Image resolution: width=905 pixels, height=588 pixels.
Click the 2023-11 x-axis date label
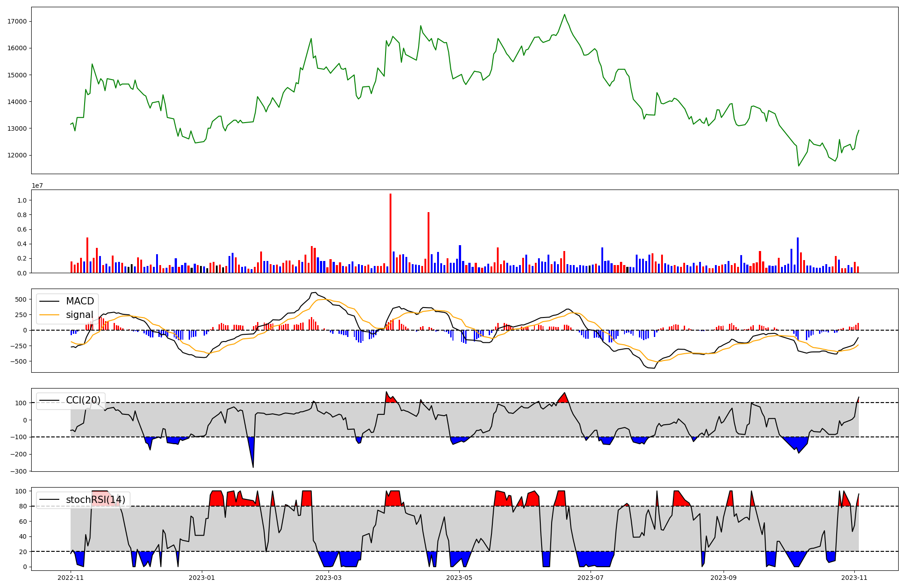pyautogui.click(x=854, y=578)
